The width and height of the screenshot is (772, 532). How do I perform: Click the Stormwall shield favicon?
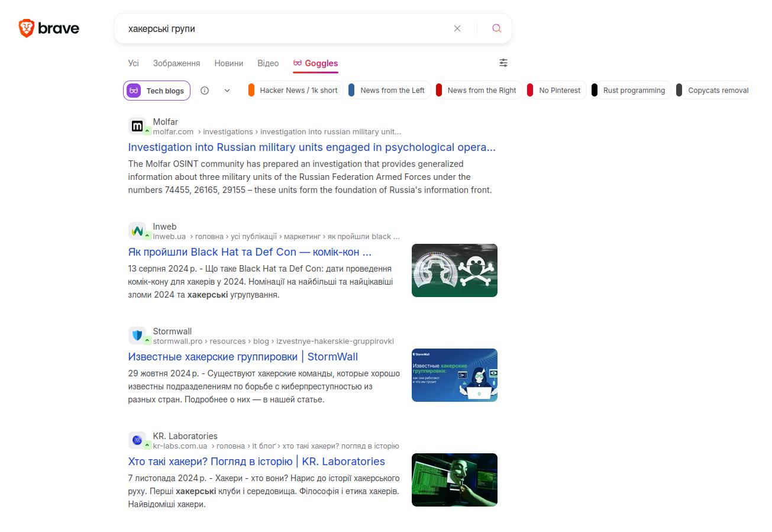tap(137, 336)
